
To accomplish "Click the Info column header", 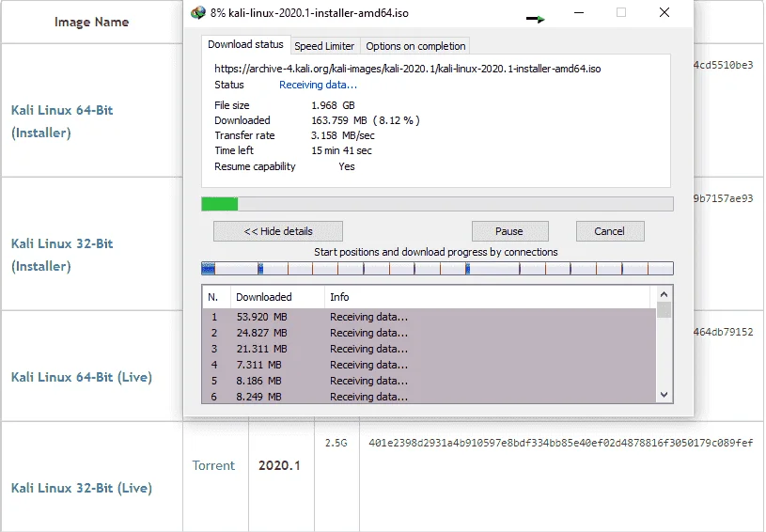I will point(487,297).
